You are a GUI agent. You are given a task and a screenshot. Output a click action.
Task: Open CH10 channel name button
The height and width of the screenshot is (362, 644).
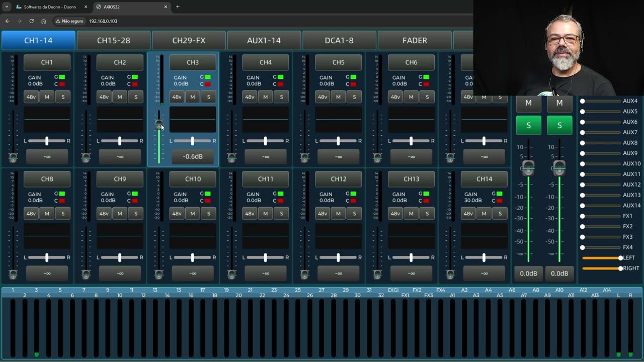click(193, 179)
